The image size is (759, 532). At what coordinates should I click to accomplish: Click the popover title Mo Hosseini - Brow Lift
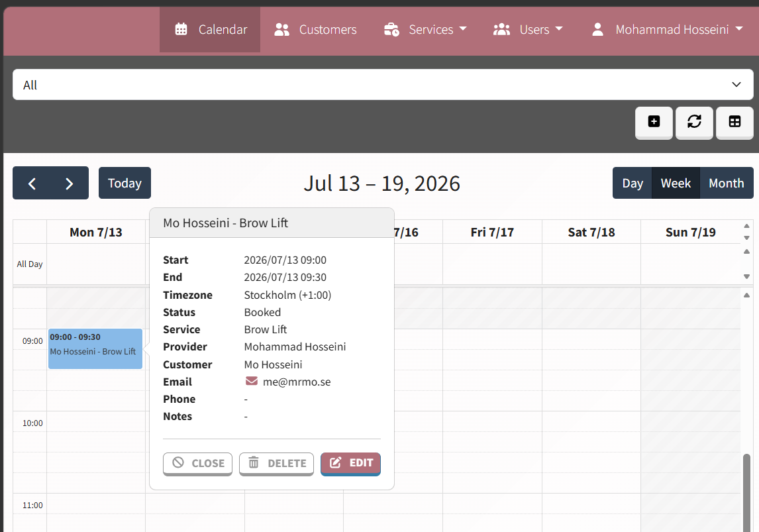click(226, 223)
